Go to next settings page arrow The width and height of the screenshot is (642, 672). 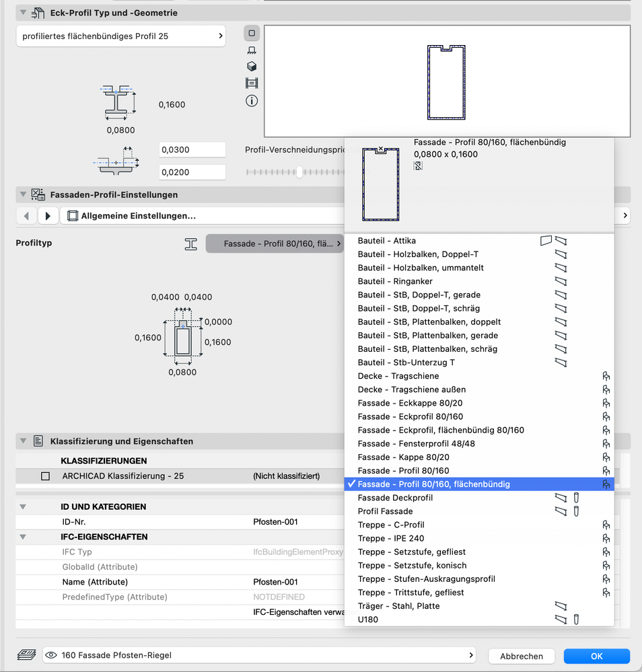[48, 215]
